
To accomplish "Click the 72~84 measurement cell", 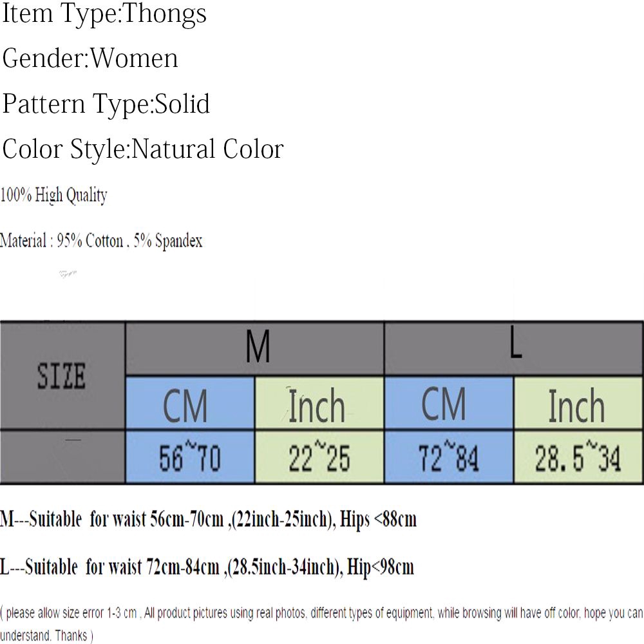I will click(x=448, y=457).
